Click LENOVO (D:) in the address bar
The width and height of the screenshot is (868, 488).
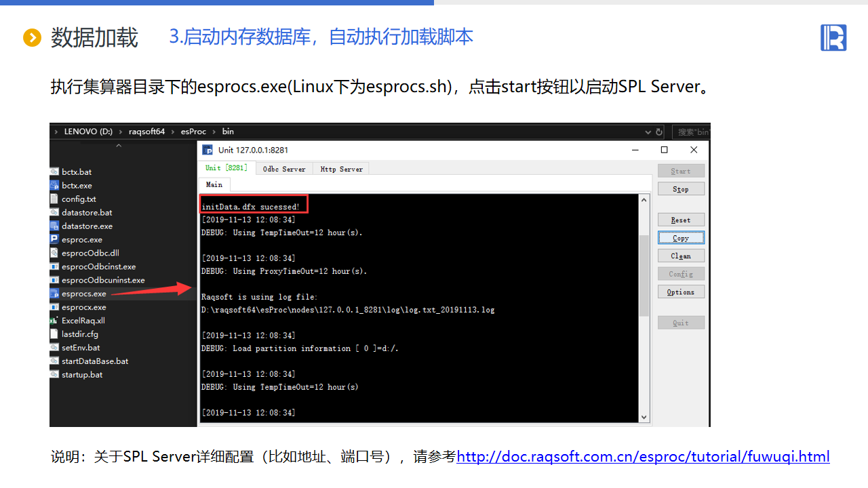pyautogui.click(x=88, y=131)
